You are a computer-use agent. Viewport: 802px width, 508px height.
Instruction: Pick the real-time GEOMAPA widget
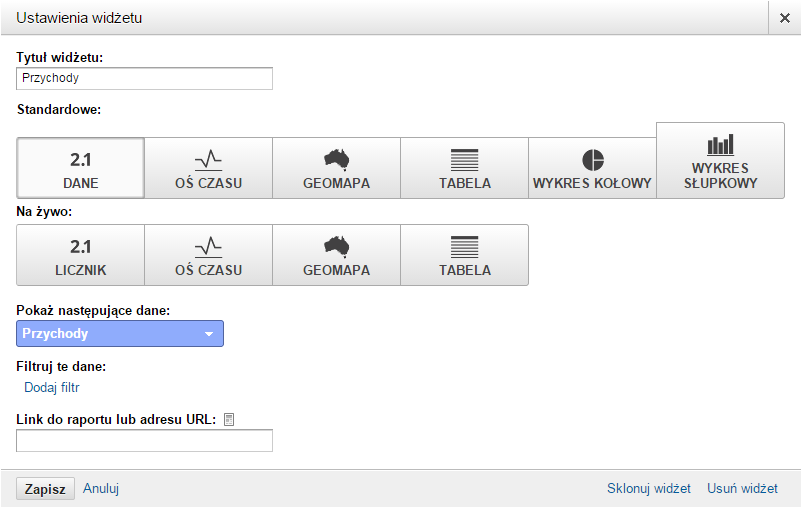[337, 255]
